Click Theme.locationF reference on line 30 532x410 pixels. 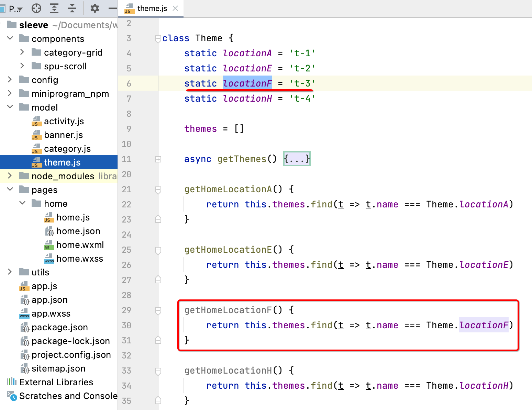[484, 325]
